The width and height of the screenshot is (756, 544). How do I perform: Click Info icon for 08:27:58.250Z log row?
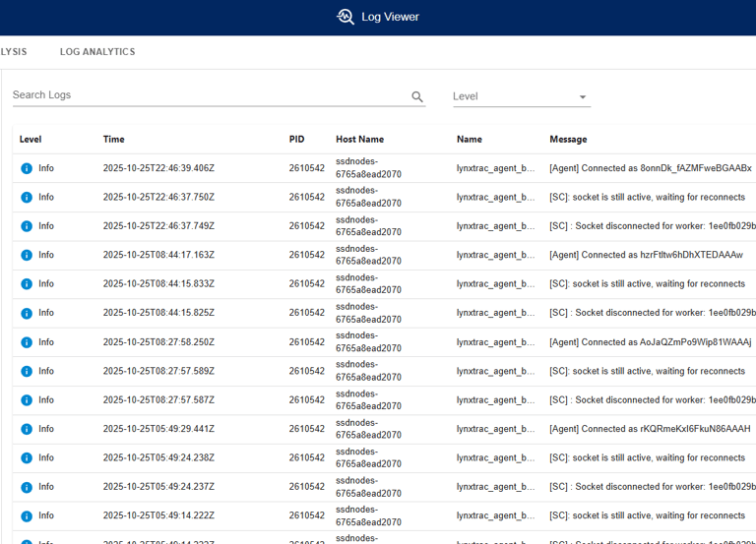pyautogui.click(x=27, y=342)
